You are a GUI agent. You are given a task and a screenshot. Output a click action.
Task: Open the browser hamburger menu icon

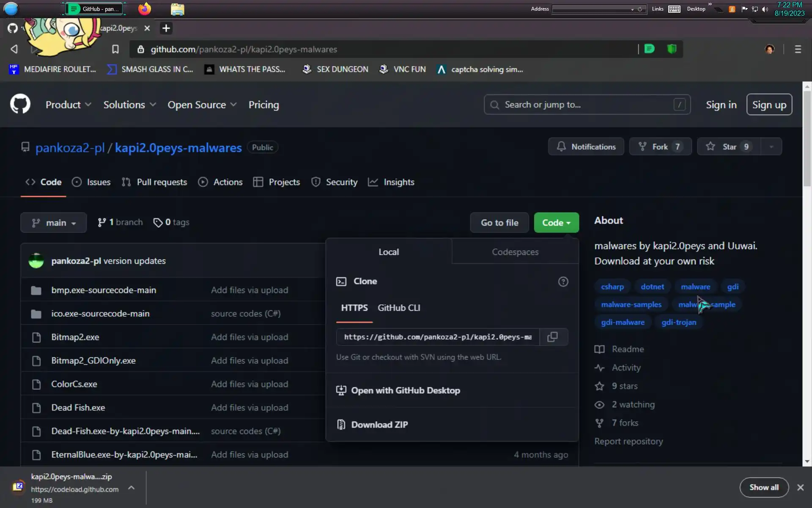coord(798,50)
